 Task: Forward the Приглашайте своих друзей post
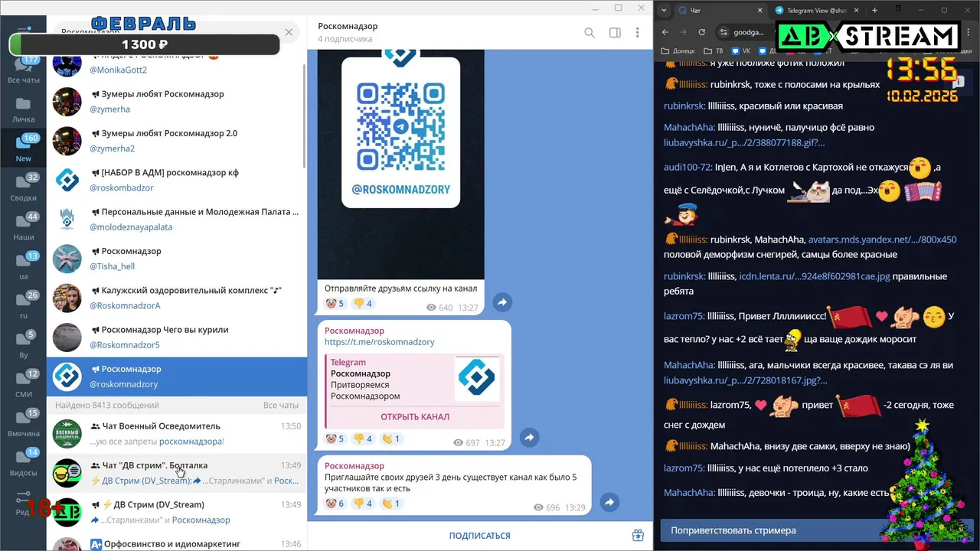pyautogui.click(x=609, y=503)
